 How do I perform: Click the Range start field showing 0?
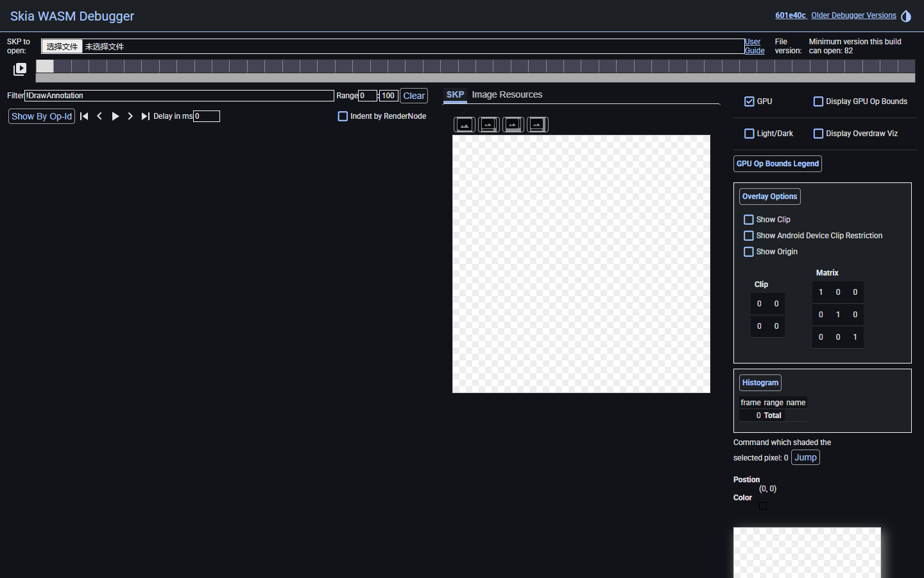coord(368,96)
